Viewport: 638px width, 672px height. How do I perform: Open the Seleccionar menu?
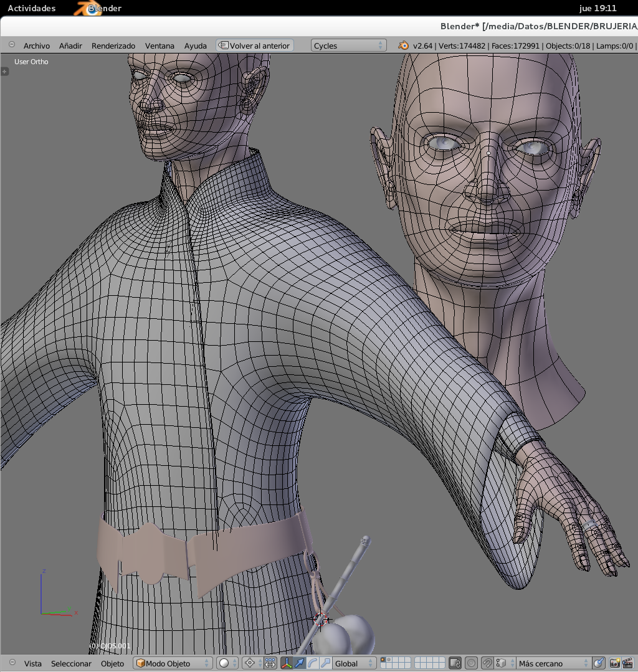pyautogui.click(x=71, y=663)
